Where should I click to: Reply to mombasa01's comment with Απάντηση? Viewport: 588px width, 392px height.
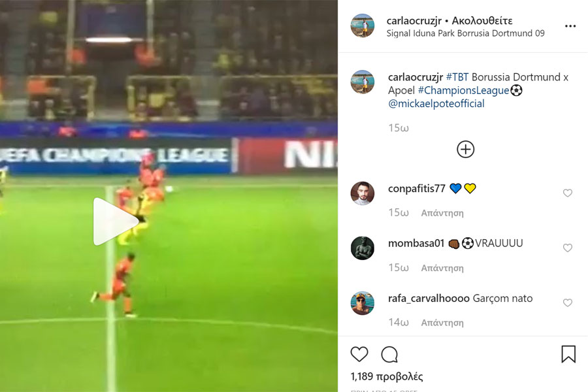(442, 268)
